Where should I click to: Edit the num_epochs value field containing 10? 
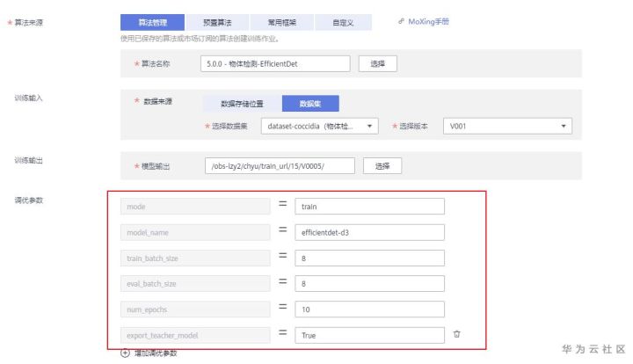coord(370,309)
